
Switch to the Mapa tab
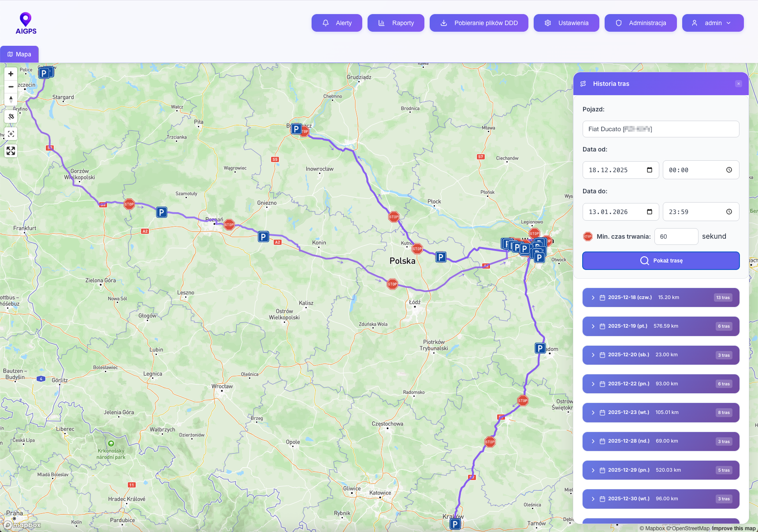19,54
